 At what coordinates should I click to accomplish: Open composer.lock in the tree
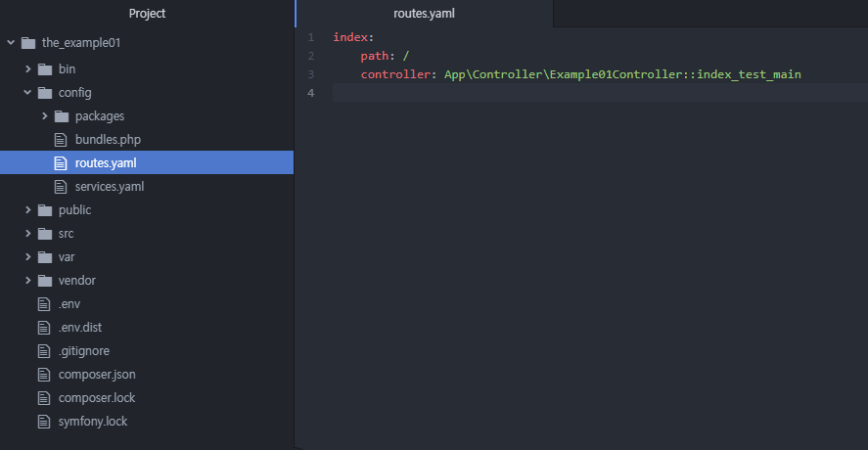[x=96, y=398]
